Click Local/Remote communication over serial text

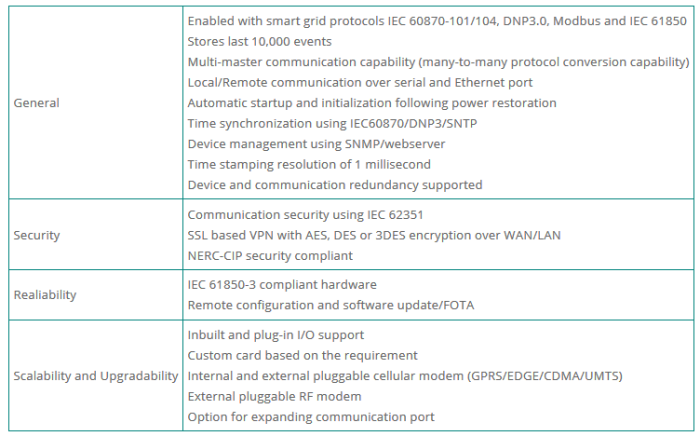click(359, 82)
